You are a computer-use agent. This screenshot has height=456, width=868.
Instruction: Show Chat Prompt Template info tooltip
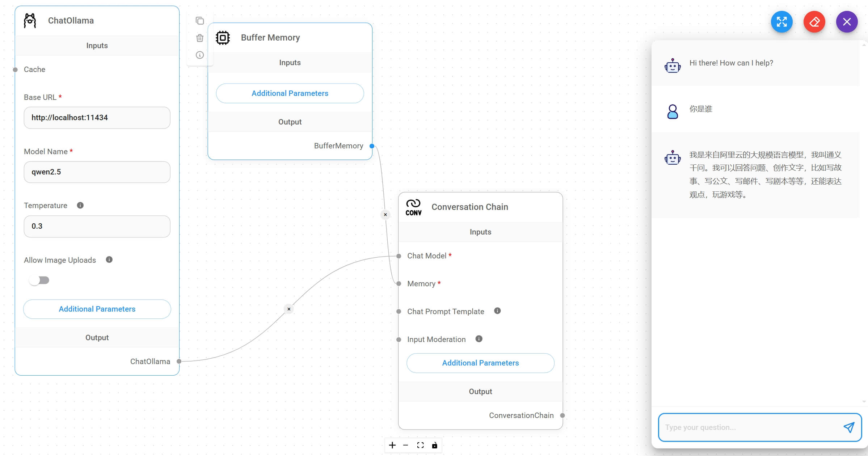coord(497,311)
